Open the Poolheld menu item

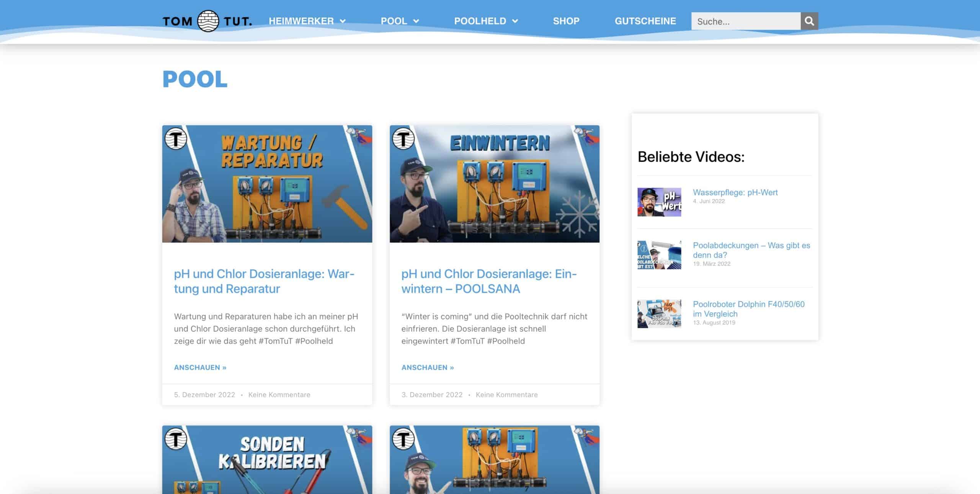(x=480, y=21)
